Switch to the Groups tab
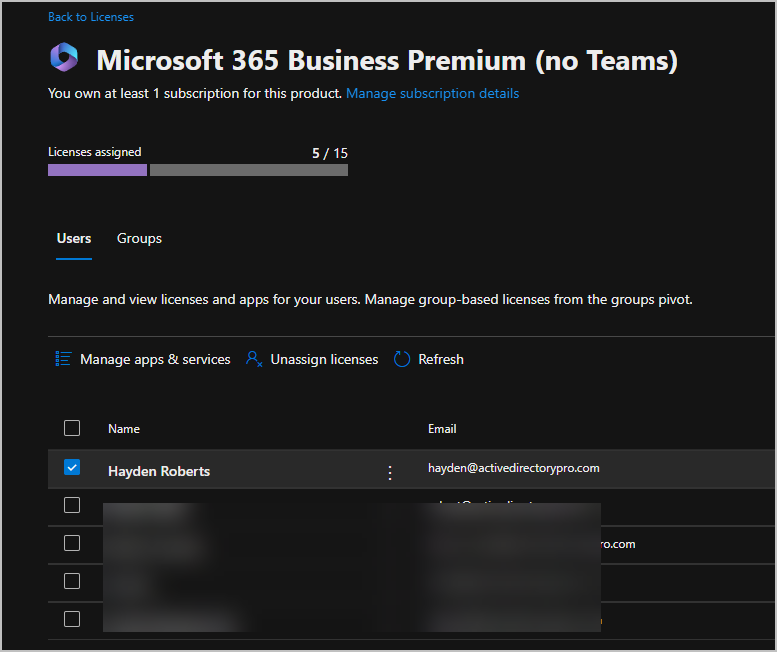Viewport: 777px width, 652px height. (x=139, y=238)
